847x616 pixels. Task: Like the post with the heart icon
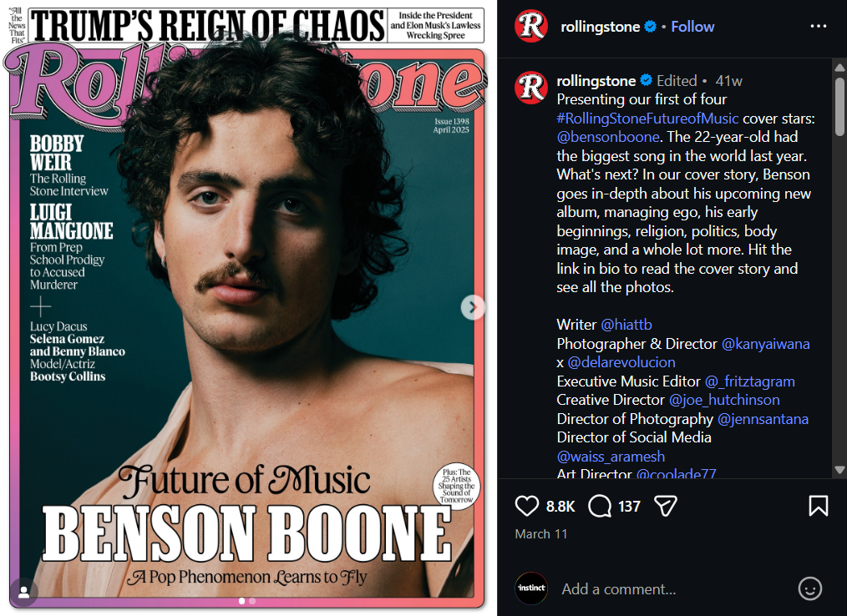tap(527, 506)
